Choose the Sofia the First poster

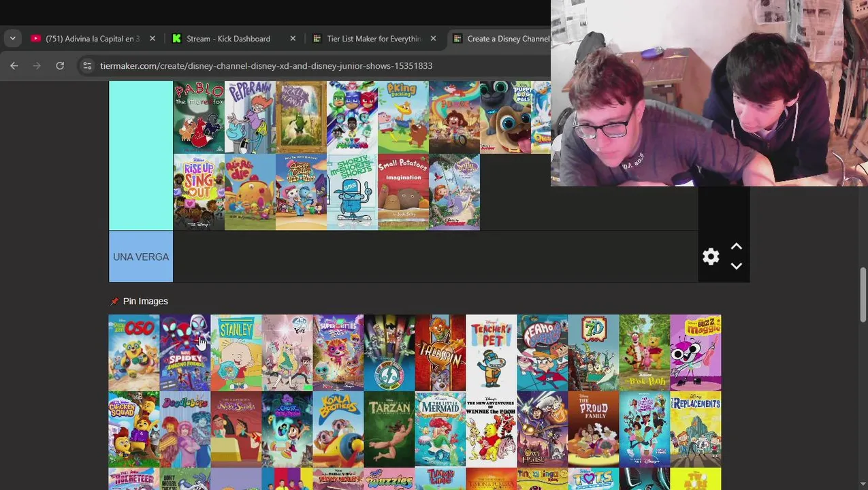point(454,192)
